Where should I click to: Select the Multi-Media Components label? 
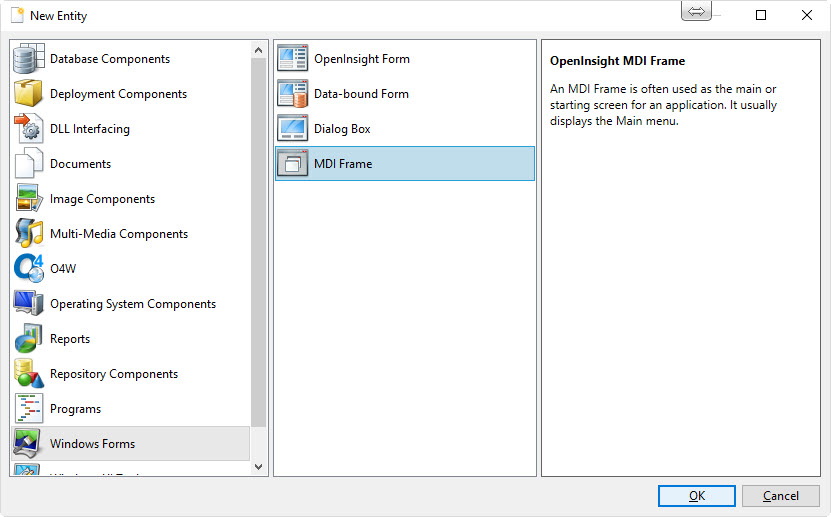point(119,234)
